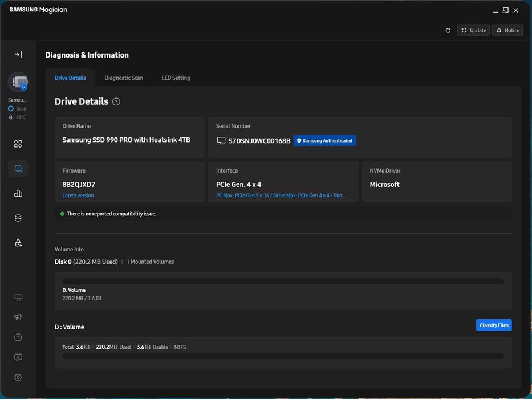532x399 pixels.
Task: Switch to the LED Setting tab
Action: (176, 78)
